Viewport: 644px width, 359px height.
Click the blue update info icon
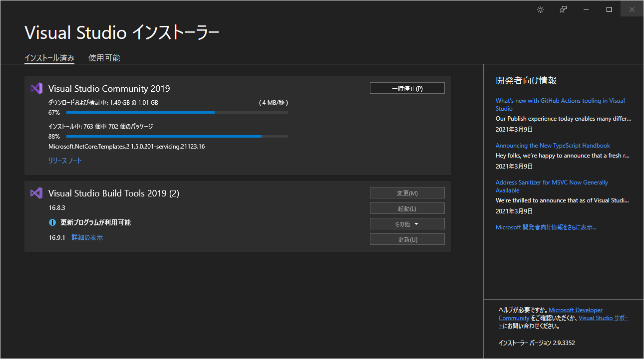(52, 222)
